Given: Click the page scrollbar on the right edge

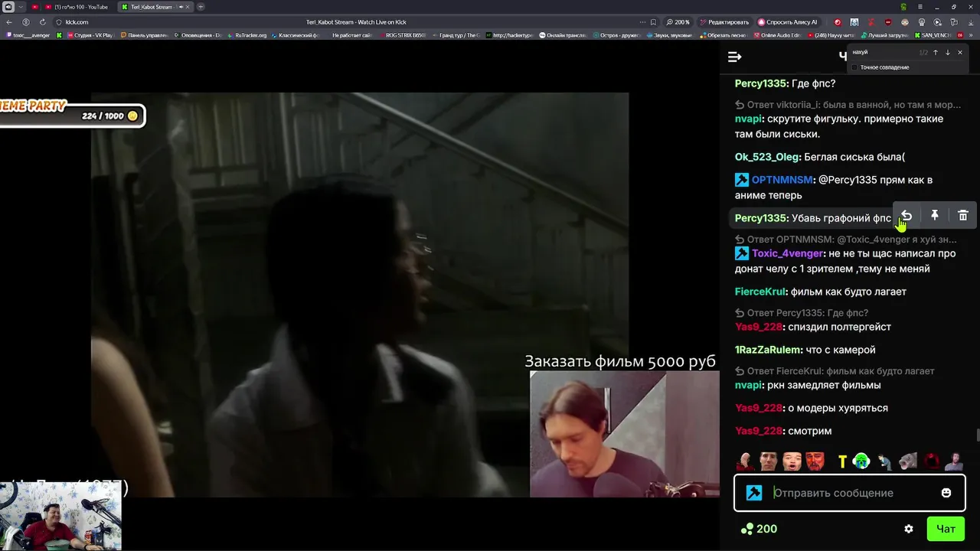Looking at the screenshot, I should click(x=977, y=435).
